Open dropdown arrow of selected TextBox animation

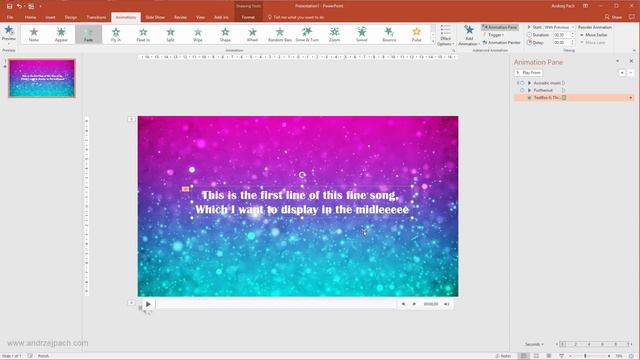click(631, 98)
